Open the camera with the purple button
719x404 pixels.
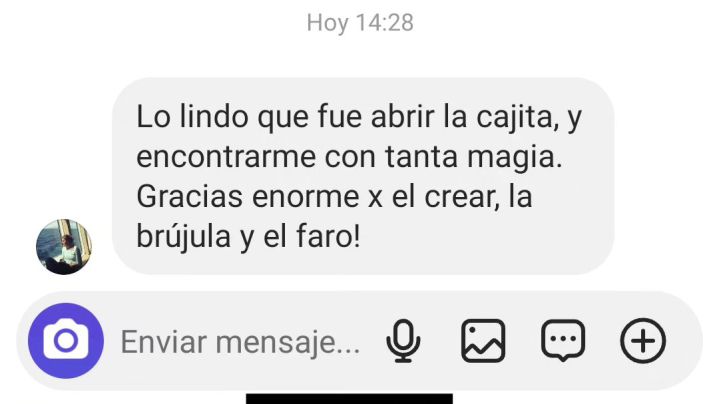pos(66,341)
